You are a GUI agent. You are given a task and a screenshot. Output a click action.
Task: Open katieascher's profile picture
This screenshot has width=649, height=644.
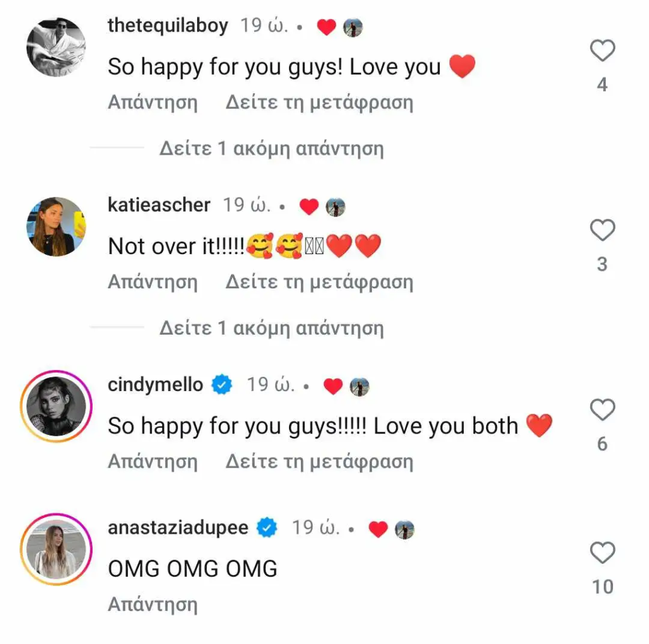click(56, 226)
